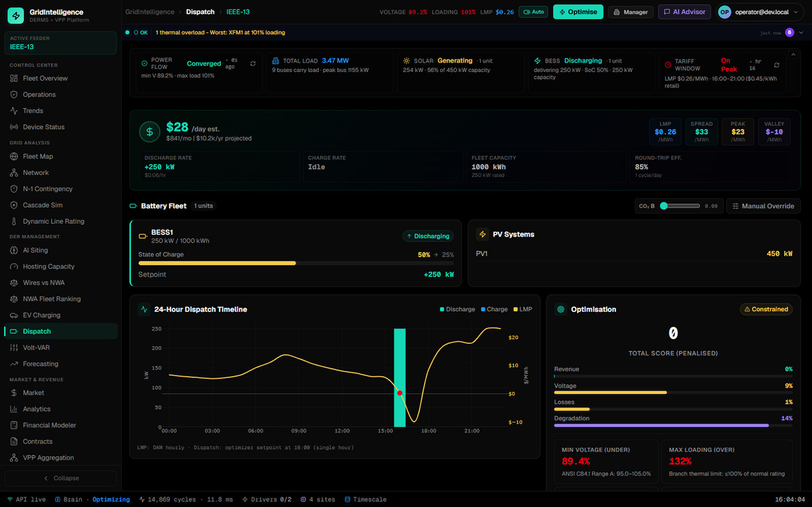Click the Timescale database icon in status bar
812x507 pixels.
[347, 499]
